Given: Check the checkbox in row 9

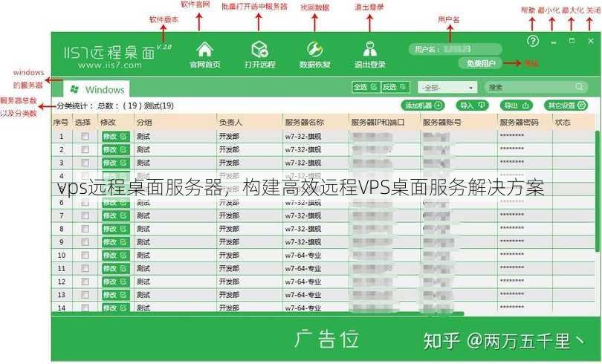Looking at the screenshot, I should (x=85, y=242).
